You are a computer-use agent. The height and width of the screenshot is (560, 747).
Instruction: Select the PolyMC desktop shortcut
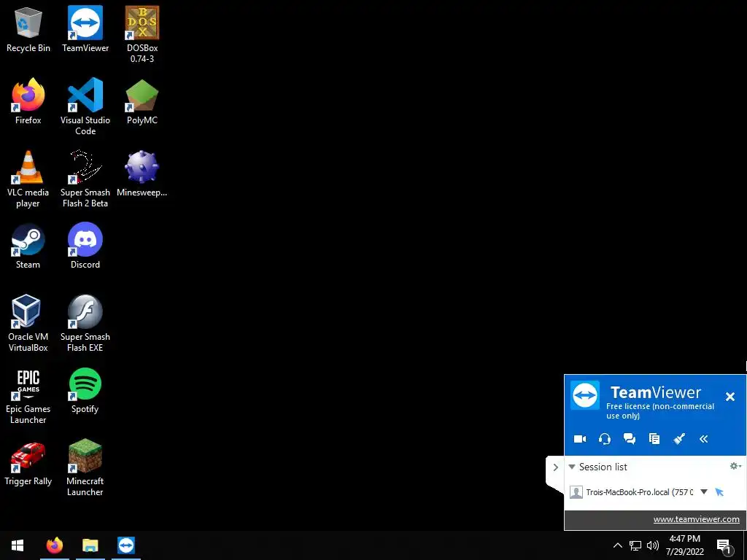click(142, 102)
